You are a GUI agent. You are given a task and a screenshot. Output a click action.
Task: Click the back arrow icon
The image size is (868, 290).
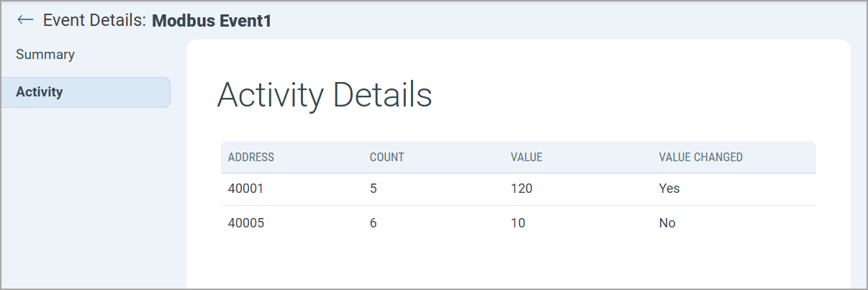click(25, 20)
